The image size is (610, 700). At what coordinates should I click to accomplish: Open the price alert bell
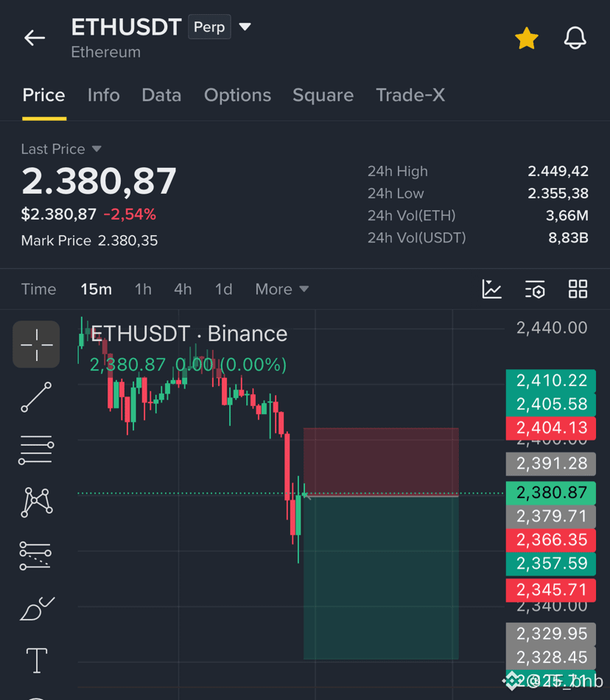tap(575, 38)
